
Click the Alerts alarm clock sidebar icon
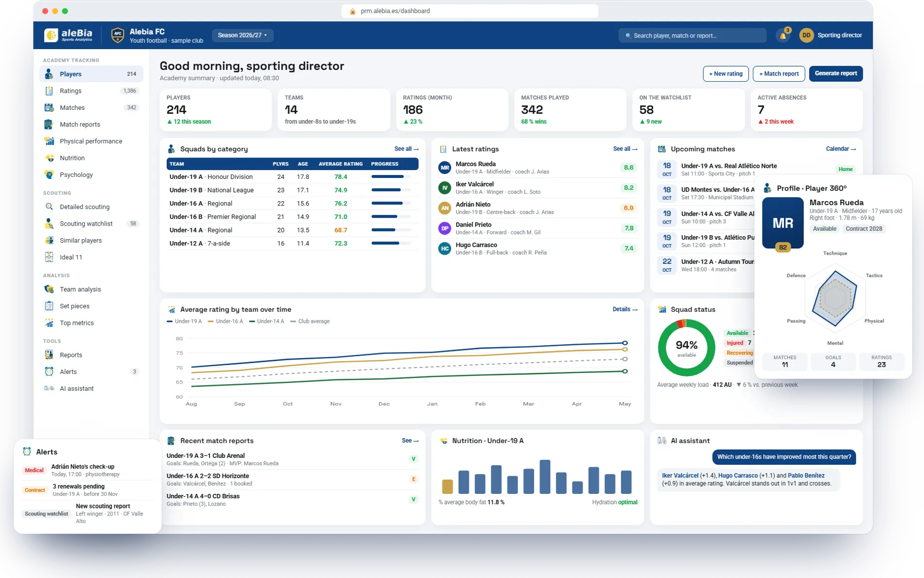49,371
